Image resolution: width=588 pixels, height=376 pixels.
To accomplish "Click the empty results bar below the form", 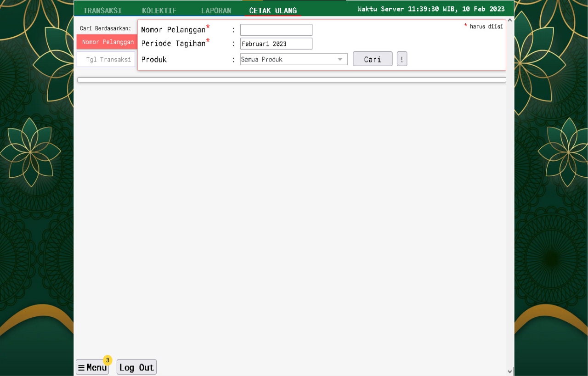I will [x=292, y=80].
